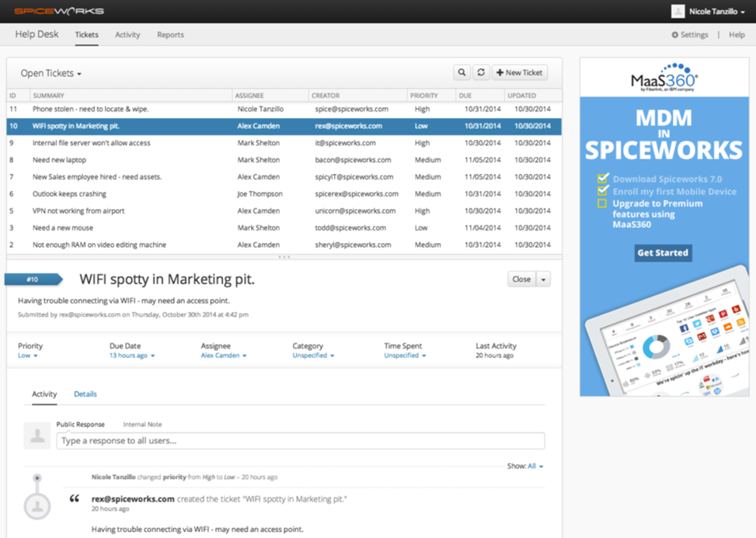Click the panel splitter handle dots
Screen dimensions: 756x538
pyautogui.click(x=284, y=257)
